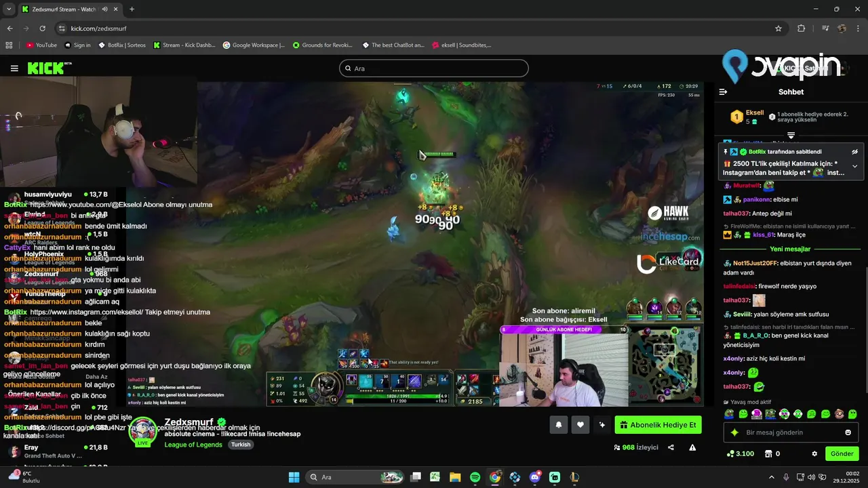Viewport: 868px width, 488px height.
Task: Open the taskbar clock and date
Action: (848, 477)
